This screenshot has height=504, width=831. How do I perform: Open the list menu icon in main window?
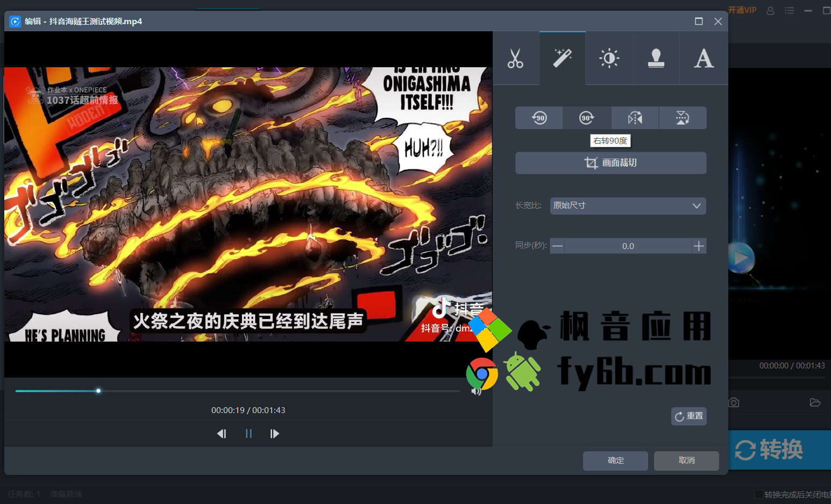click(x=789, y=10)
